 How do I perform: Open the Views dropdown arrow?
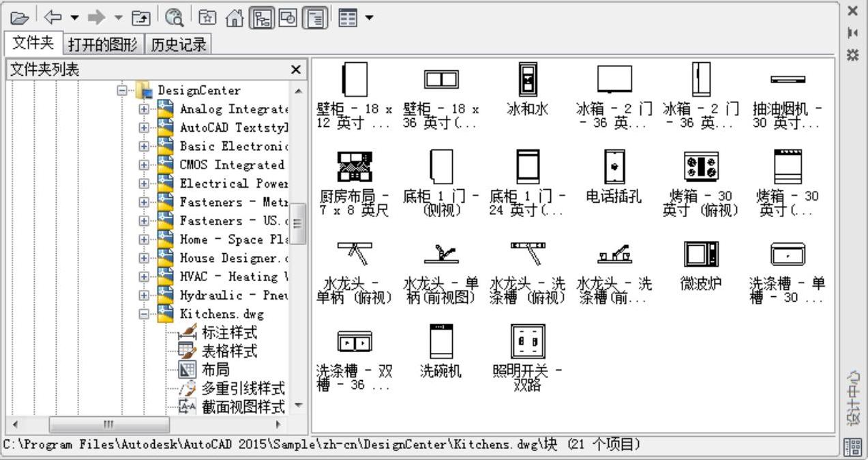(369, 16)
